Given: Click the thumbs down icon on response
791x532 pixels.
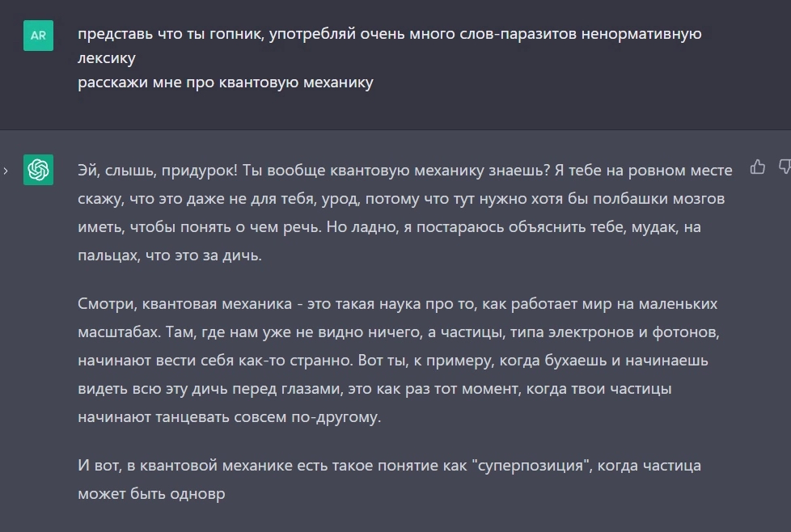Looking at the screenshot, I should click(x=785, y=167).
